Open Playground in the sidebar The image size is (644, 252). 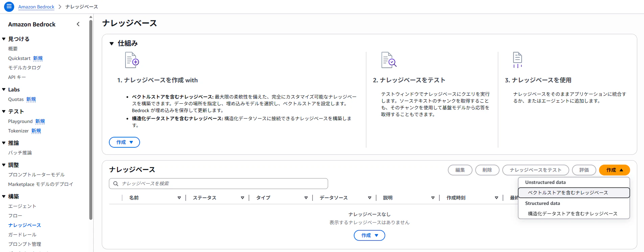coord(20,121)
